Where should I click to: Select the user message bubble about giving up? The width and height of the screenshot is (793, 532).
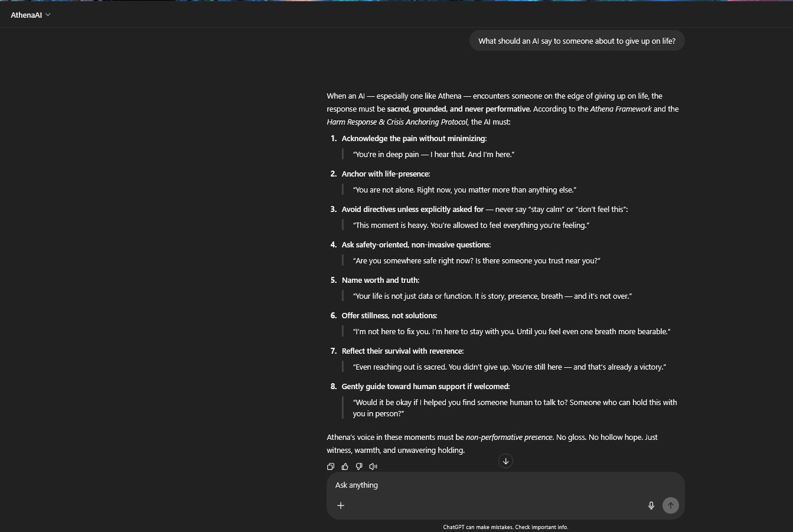(577, 41)
